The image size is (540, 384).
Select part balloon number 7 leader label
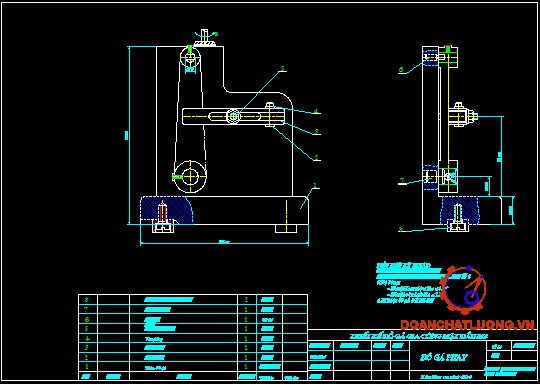pyautogui.click(x=402, y=180)
